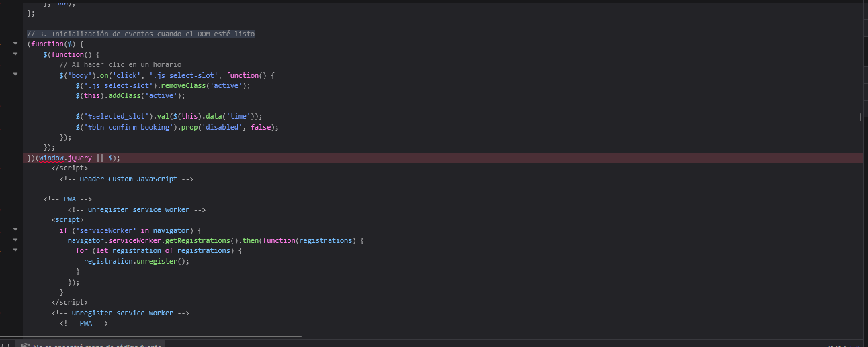The height and width of the screenshot is (347, 868).
Task: Click the "registration.unregister();" statement
Action: pyautogui.click(x=136, y=261)
